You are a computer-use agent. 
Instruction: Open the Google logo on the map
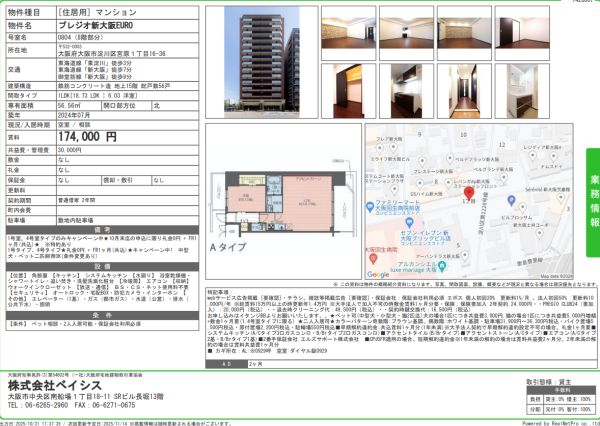[378, 274]
